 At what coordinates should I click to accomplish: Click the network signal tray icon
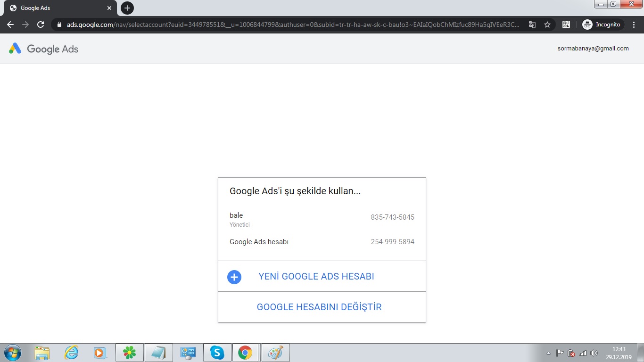583,353
